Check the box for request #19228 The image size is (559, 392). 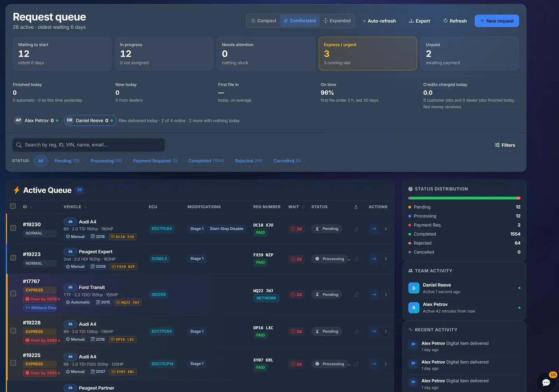click(13, 331)
